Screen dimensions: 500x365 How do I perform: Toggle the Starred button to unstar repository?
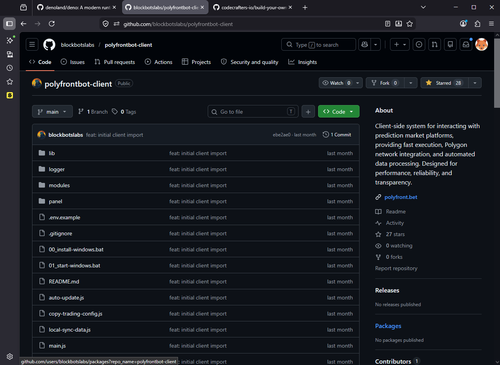(445, 83)
